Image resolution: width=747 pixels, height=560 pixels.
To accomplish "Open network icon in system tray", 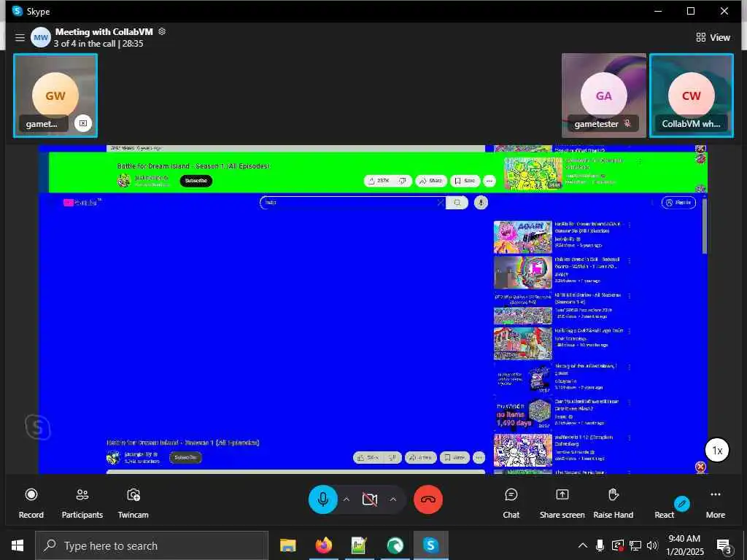I will coord(635,545).
